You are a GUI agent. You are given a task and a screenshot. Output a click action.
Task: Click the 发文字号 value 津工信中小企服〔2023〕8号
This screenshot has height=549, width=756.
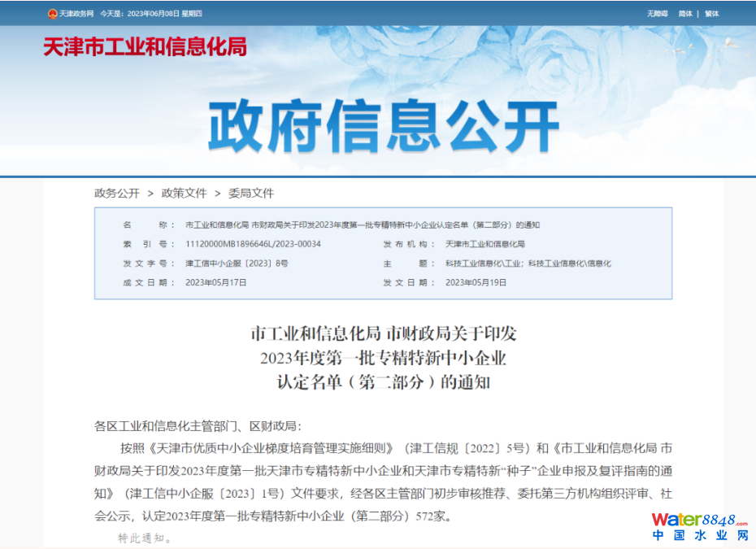(x=237, y=264)
